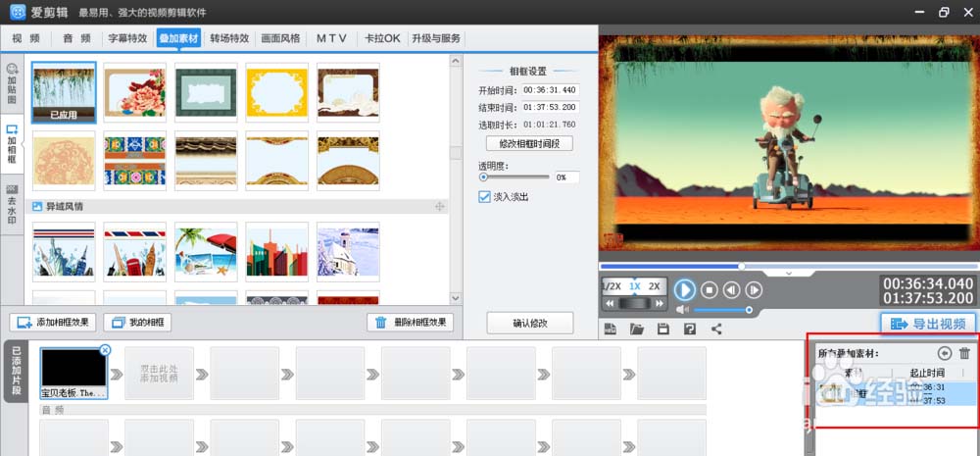Choose the dark green stamp frame
Screen dimensions: 980x456
point(206,92)
